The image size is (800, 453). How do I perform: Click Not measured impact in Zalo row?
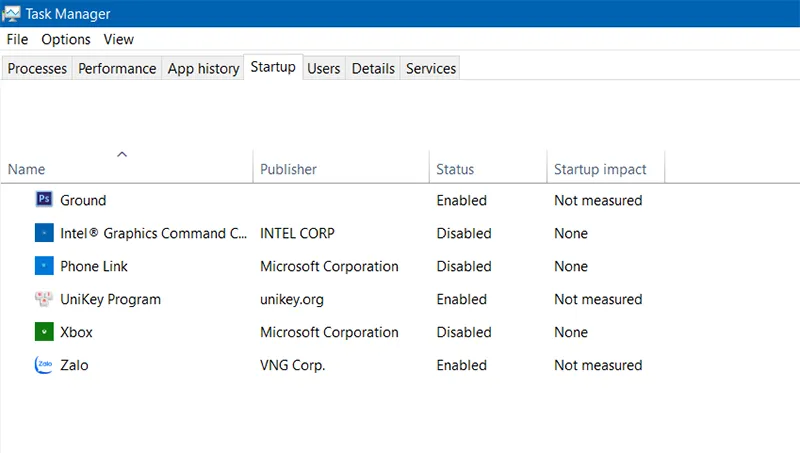coord(598,365)
